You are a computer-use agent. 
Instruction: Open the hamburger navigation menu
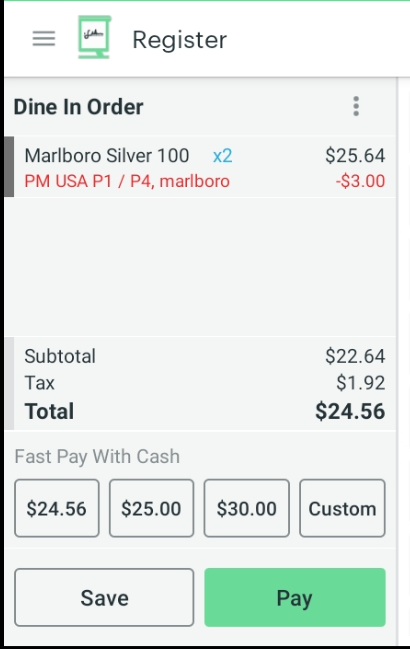coord(44,39)
